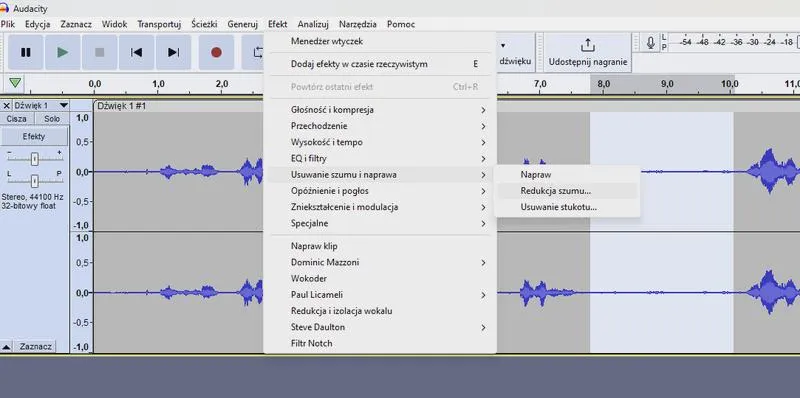
Task: Open the Widok menu
Action: pyautogui.click(x=114, y=24)
